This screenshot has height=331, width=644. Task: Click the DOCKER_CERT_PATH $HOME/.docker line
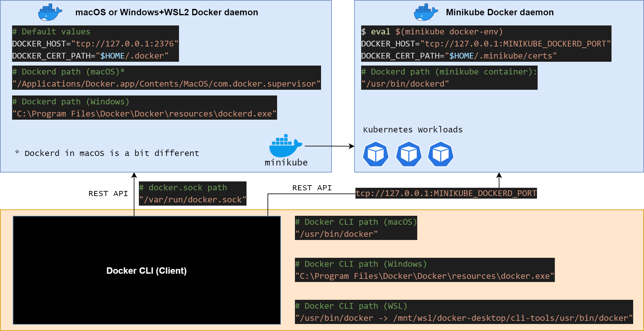[x=90, y=56]
